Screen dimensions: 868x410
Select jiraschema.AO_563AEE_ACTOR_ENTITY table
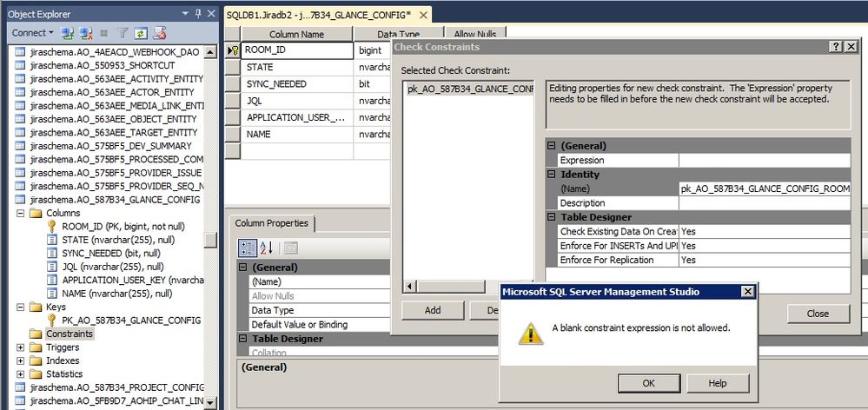pos(112,92)
